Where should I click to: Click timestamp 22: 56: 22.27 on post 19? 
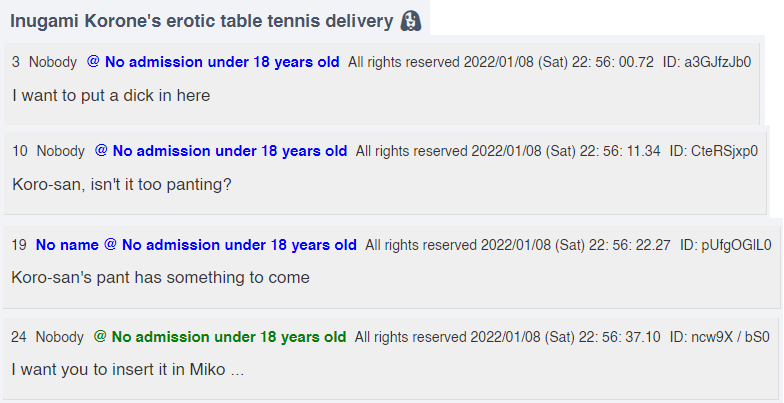point(630,245)
